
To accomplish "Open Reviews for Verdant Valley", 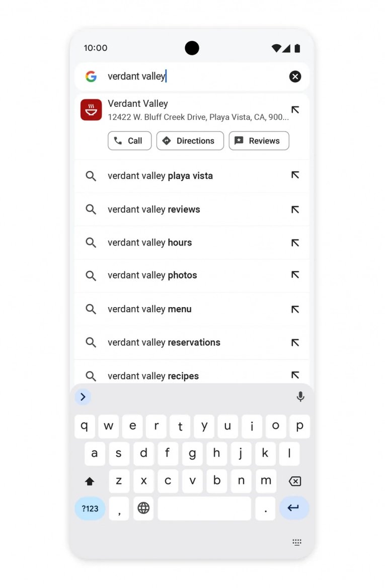I will click(x=259, y=140).
